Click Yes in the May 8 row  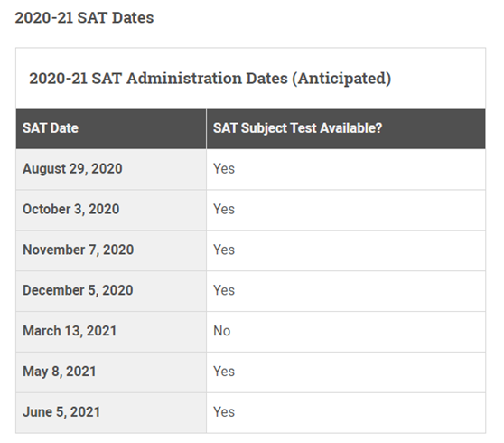224,372
